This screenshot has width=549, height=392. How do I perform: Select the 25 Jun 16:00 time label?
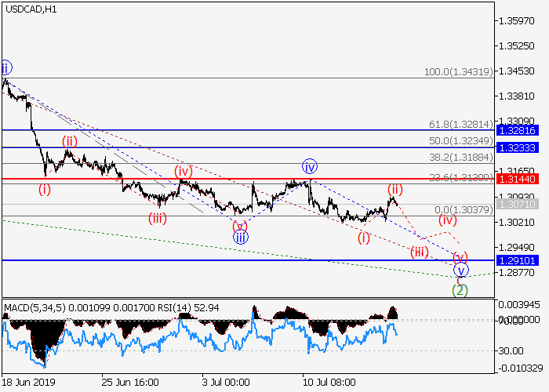click(x=129, y=383)
